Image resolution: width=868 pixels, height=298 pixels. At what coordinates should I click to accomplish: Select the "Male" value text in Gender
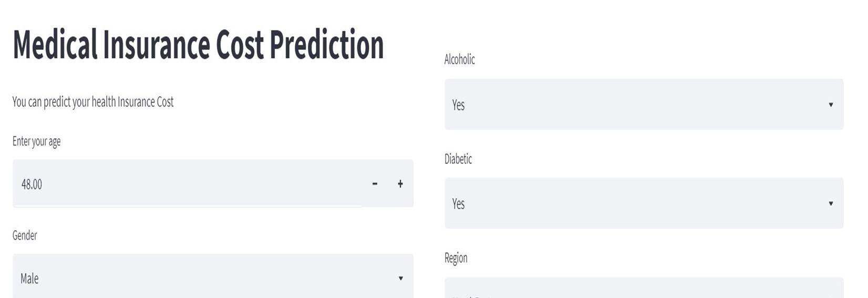click(x=29, y=279)
